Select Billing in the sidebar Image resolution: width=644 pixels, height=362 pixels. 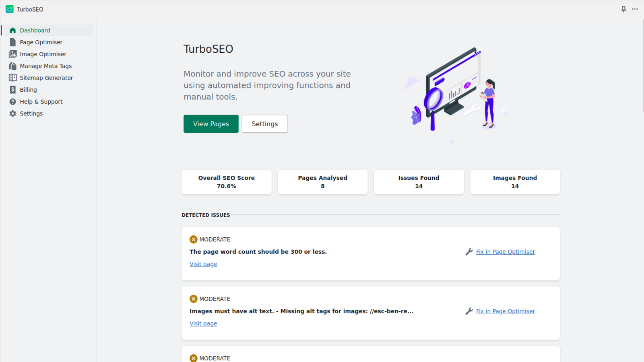pyautogui.click(x=28, y=89)
